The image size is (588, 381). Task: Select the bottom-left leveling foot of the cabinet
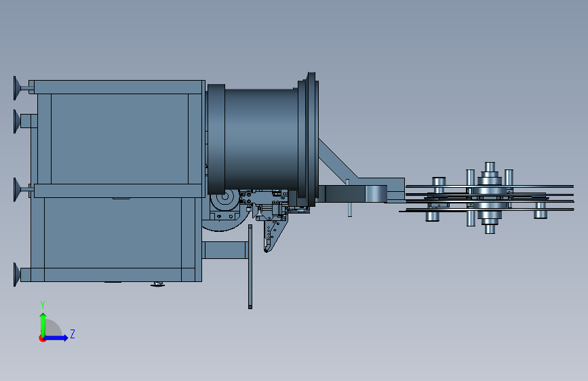pos(18,275)
